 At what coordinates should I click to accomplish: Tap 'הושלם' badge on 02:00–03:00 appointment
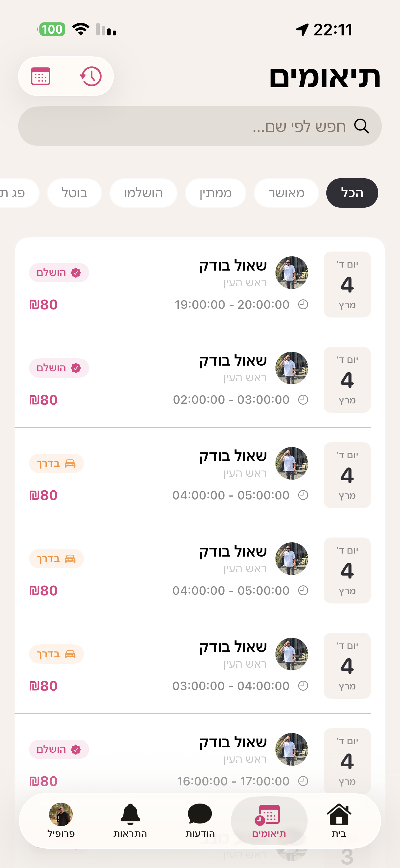[59, 368]
